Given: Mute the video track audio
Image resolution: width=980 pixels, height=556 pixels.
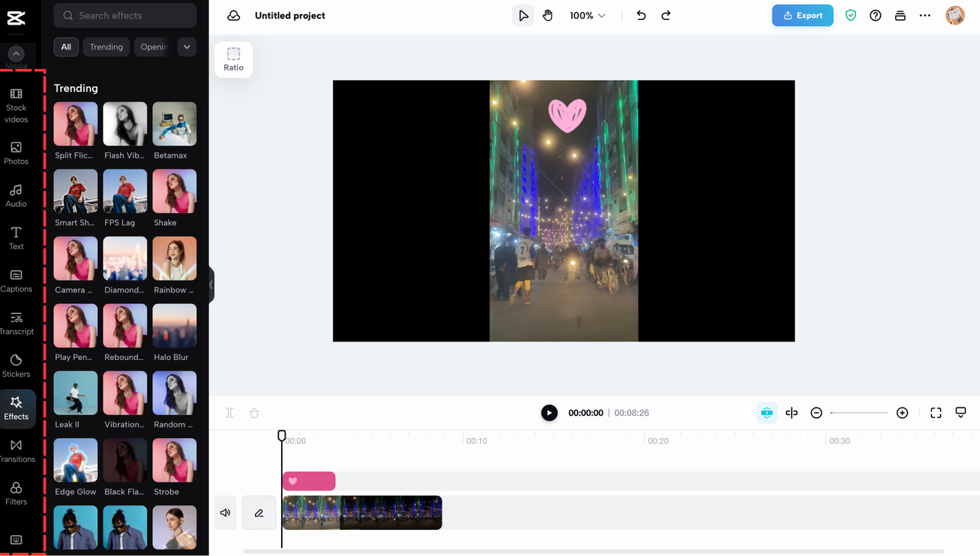Looking at the screenshot, I should [x=225, y=512].
